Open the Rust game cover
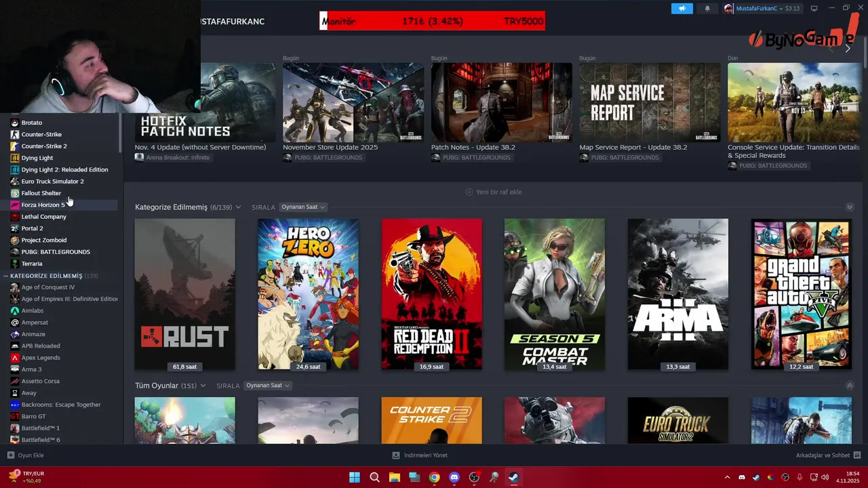Viewport: 868px width, 488px height. point(184,294)
